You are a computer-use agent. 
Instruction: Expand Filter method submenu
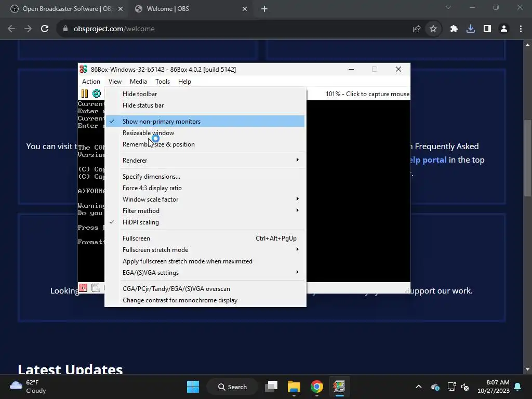(205, 211)
